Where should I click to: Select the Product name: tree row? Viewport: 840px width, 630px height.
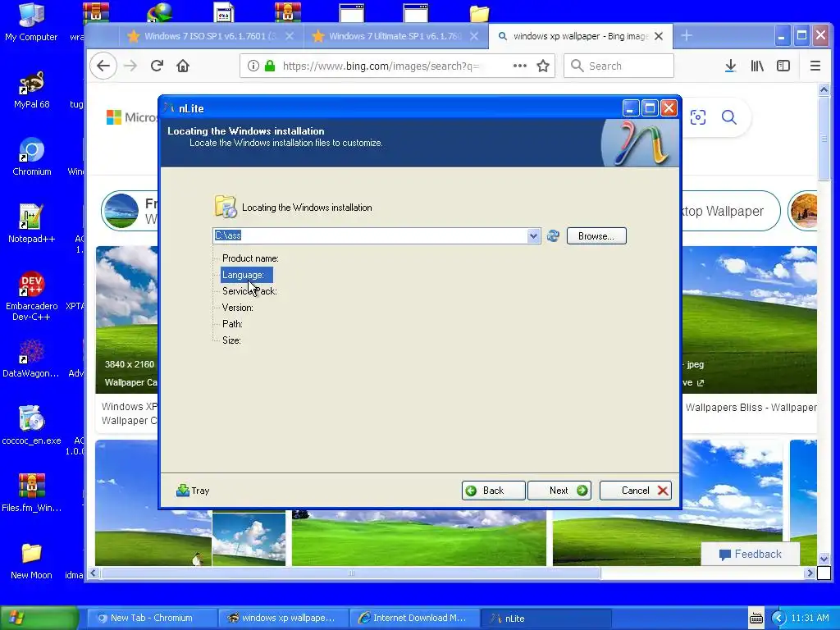tap(250, 258)
